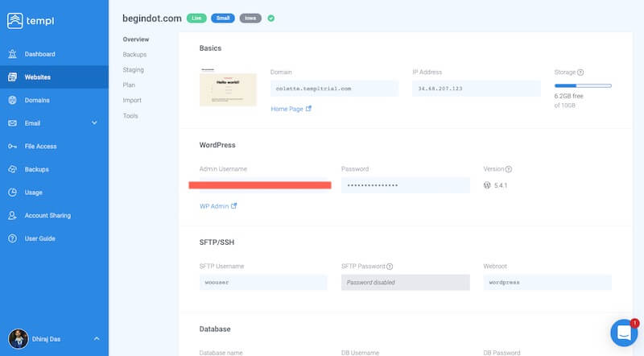Click the green verified checkmark icon
Viewport: 644px width, 356px height.
pyautogui.click(x=270, y=18)
